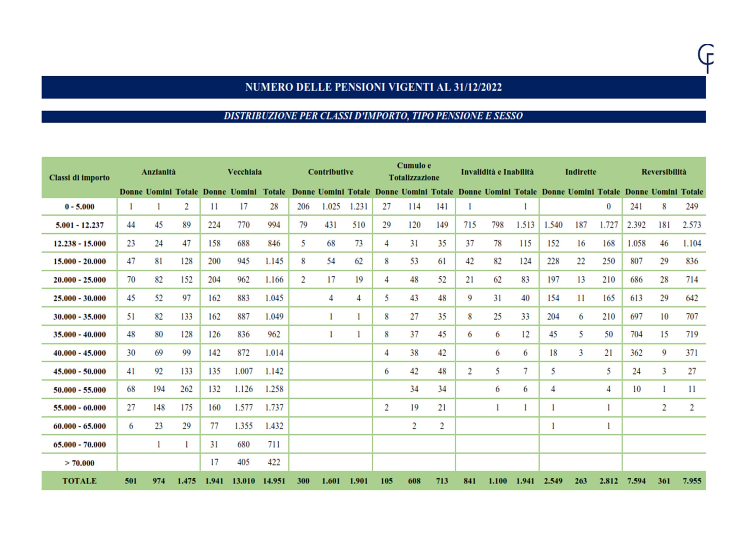Select the 50.000 - 55.000 row label
Screen dimensions: 756x535
click(79, 390)
